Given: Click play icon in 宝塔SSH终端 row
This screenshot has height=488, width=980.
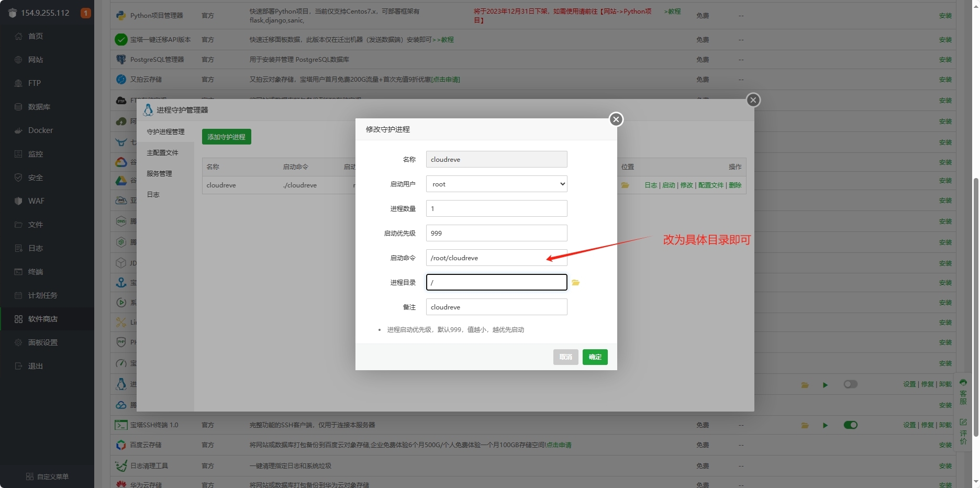Looking at the screenshot, I should pos(825,425).
